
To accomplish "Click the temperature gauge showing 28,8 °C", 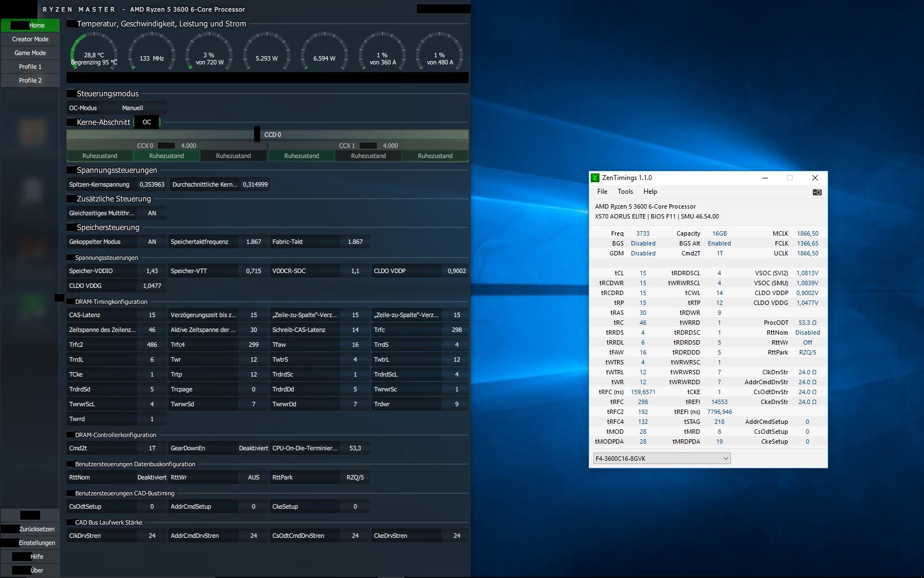I will click(x=94, y=53).
